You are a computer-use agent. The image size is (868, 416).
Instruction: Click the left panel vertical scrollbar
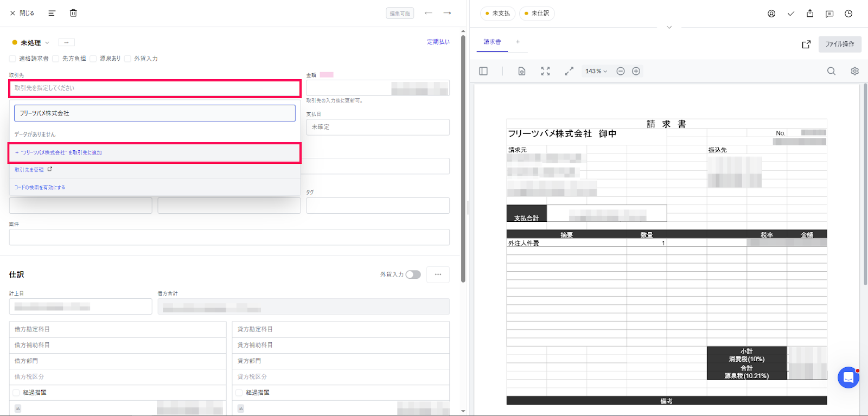(463, 158)
